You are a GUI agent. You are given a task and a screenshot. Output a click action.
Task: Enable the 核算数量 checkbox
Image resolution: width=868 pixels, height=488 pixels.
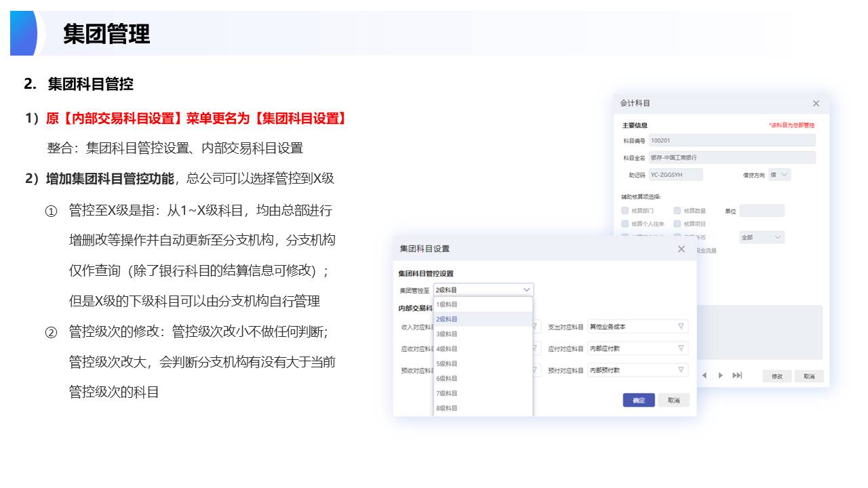677,211
